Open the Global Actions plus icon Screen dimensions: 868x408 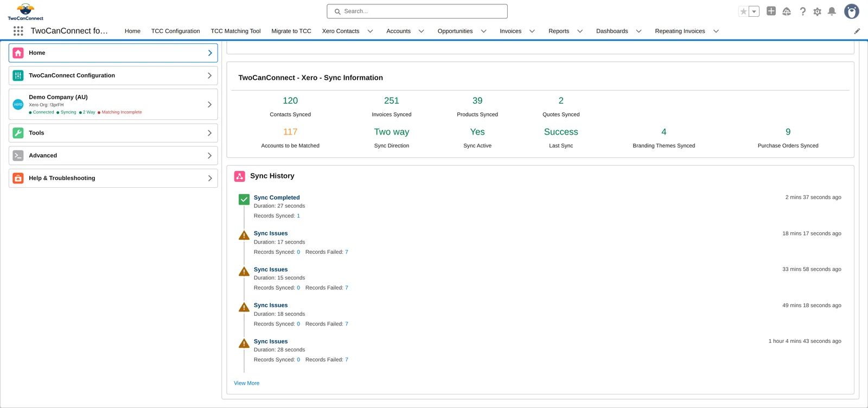tap(771, 11)
